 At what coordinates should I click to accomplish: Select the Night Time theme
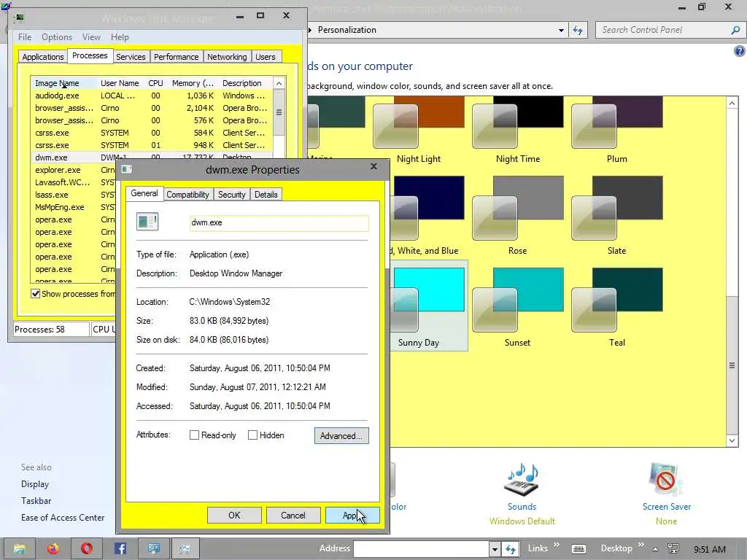(x=518, y=130)
